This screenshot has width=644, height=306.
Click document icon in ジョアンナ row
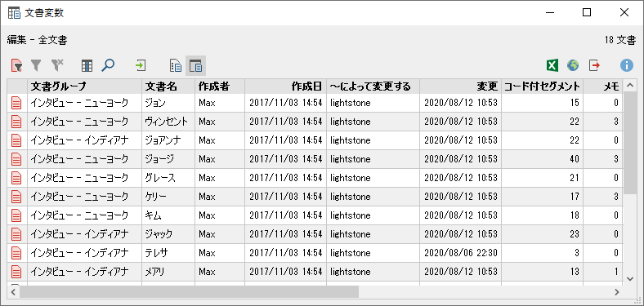[16, 140]
